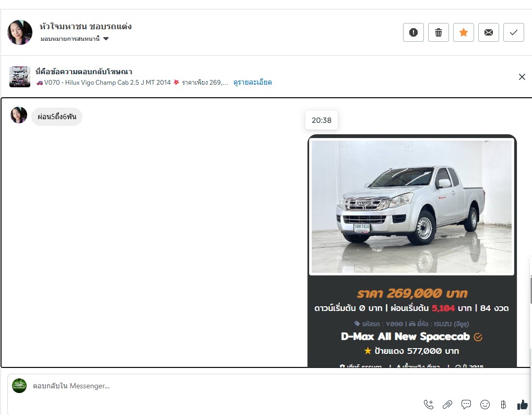This screenshot has height=415, width=532.
Task: Attach a file with paperclip icon
Action: click(447, 405)
